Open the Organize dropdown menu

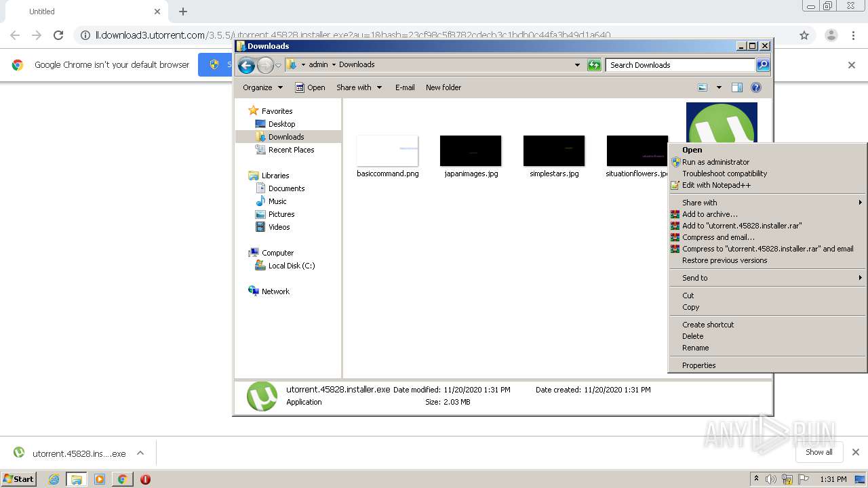click(262, 87)
